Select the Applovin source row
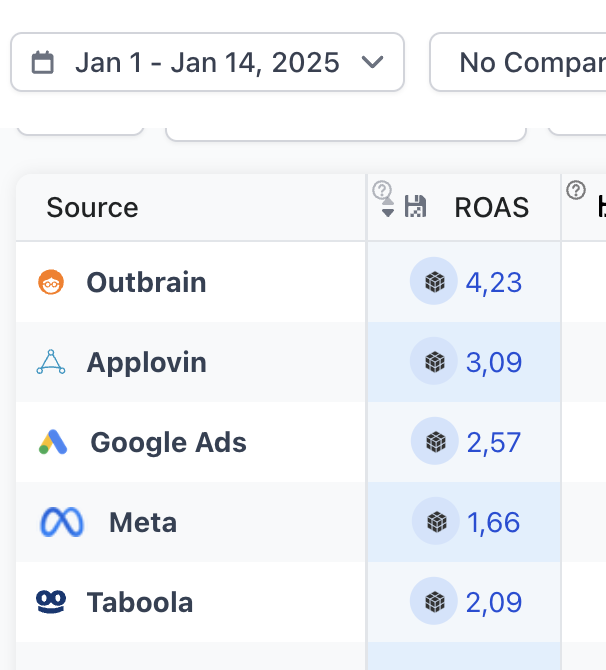This screenshot has height=670, width=606. [191, 362]
